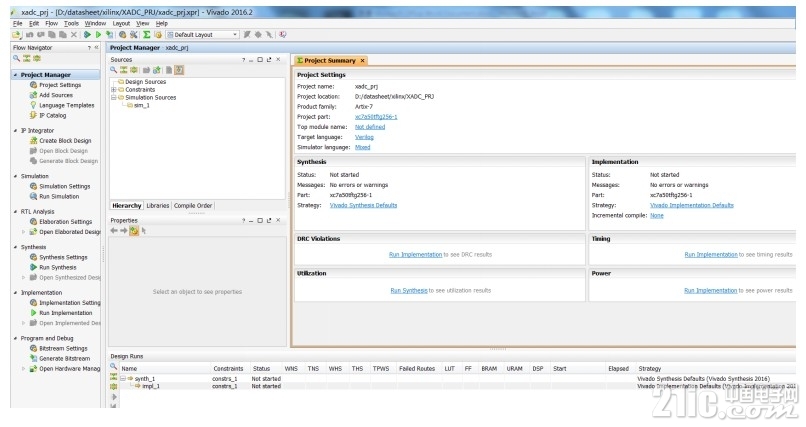806x427 pixels.
Task: Click Vivado Implementation Defaults link
Action: tap(691, 205)
